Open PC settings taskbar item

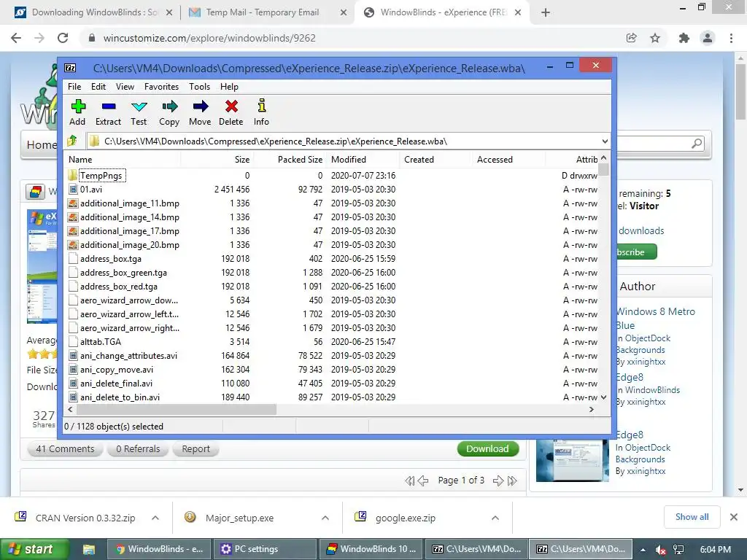(265, 549)
